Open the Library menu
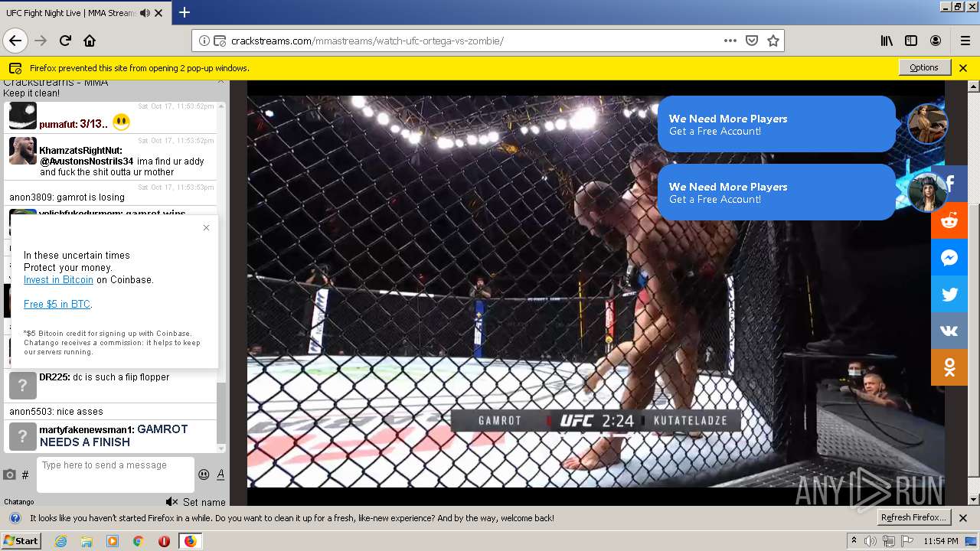Viewport: 980px width, 551px height. pyautogui.click(x=887, y=41)
